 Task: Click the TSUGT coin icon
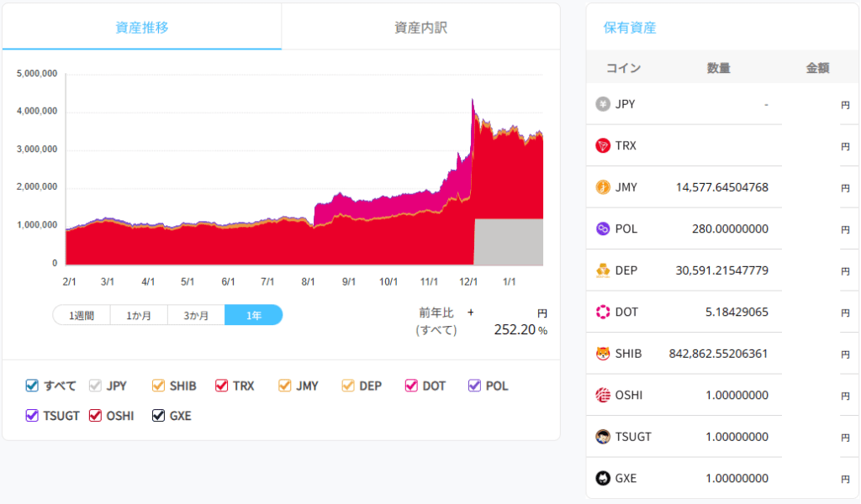coord(603,437)
